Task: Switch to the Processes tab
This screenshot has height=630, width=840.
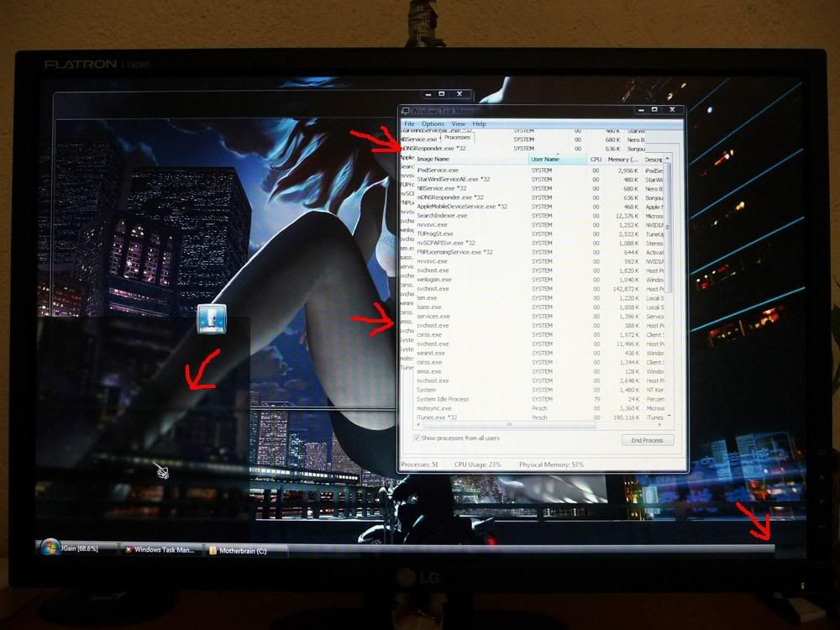Action: coord(457,138)
